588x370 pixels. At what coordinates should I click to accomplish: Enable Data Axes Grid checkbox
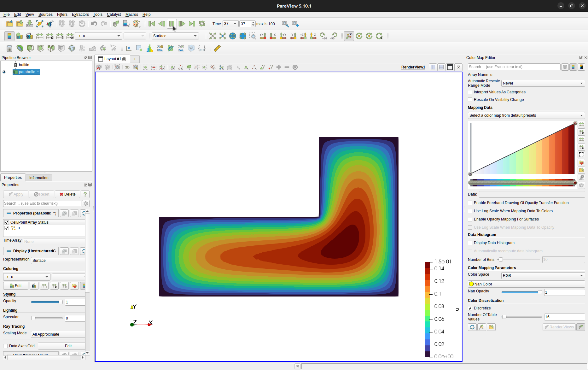5,346
